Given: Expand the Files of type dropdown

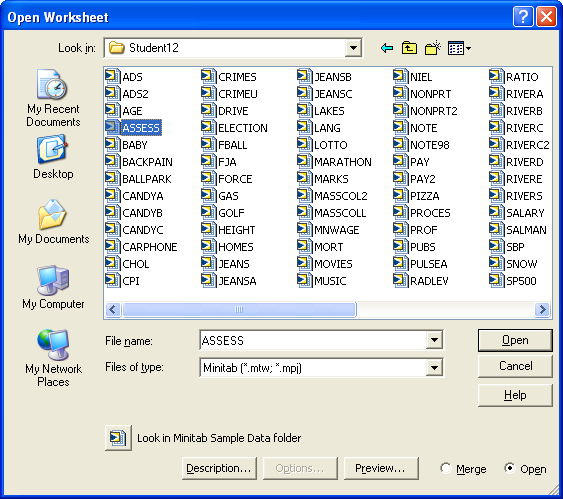Looking at the screenshot, I should 434,367.
